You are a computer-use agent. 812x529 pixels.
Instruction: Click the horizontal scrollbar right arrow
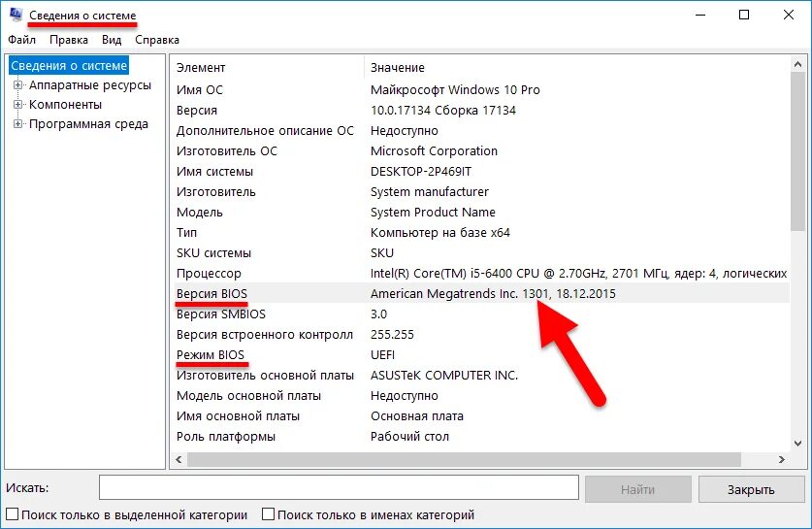pyautogui.click(x=782, y=459)
